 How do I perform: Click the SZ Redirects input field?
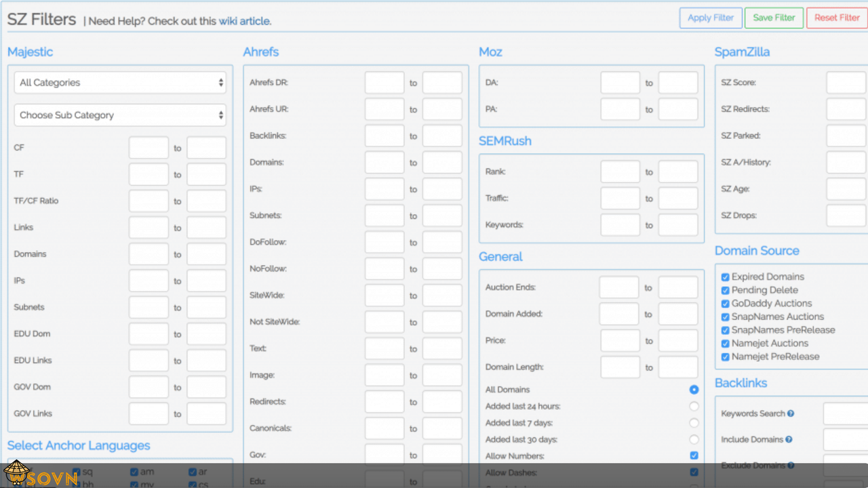tap(846, 109)
